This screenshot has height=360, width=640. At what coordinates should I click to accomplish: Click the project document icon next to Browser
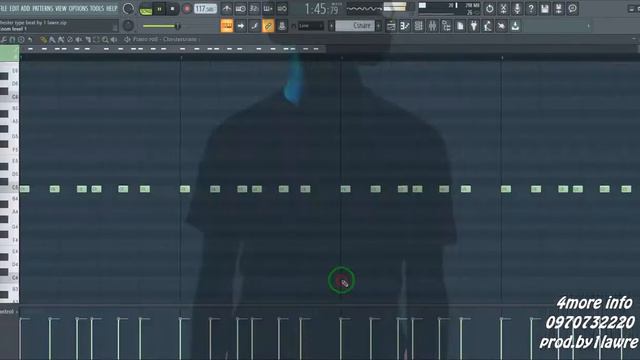click(x=460, y=26)
